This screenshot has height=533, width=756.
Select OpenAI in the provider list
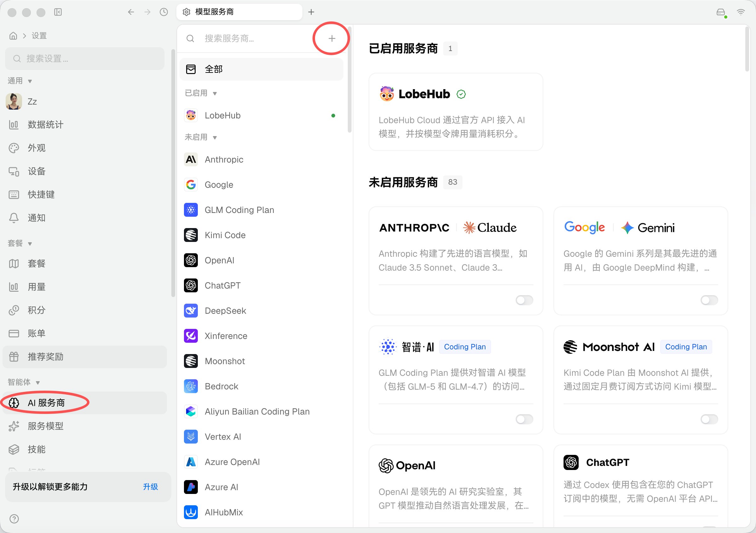click(261, 260)
